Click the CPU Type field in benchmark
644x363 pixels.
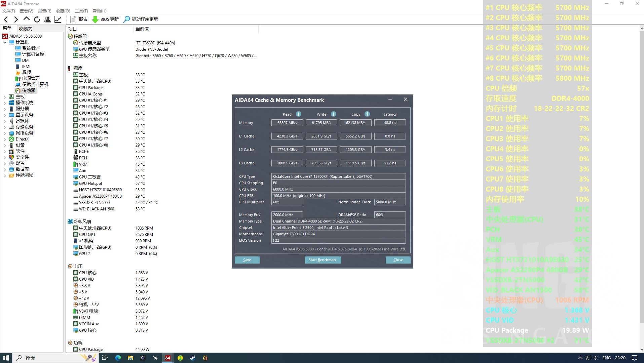338,176
